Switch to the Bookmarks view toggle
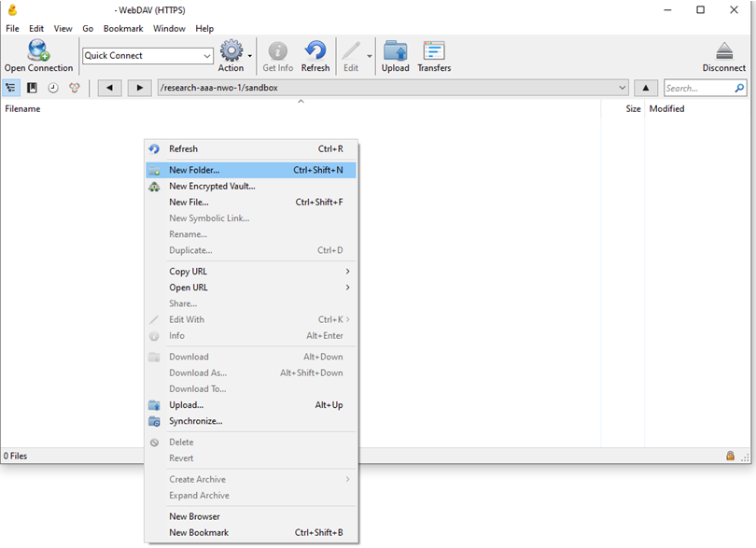 click(32, 88)
